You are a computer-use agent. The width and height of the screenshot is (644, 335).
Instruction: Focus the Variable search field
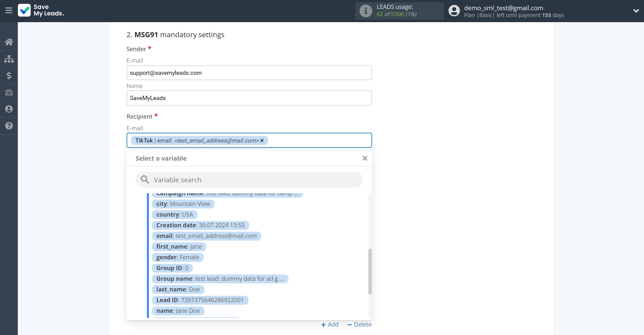point(249,180)
